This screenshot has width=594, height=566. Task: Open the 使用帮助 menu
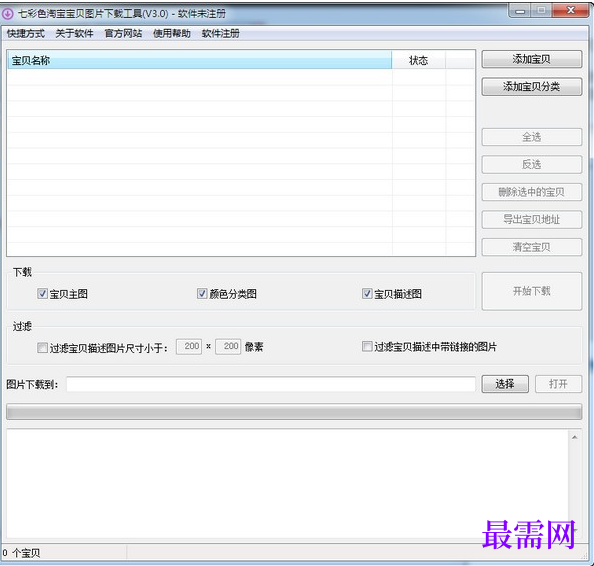coord(172,34)
